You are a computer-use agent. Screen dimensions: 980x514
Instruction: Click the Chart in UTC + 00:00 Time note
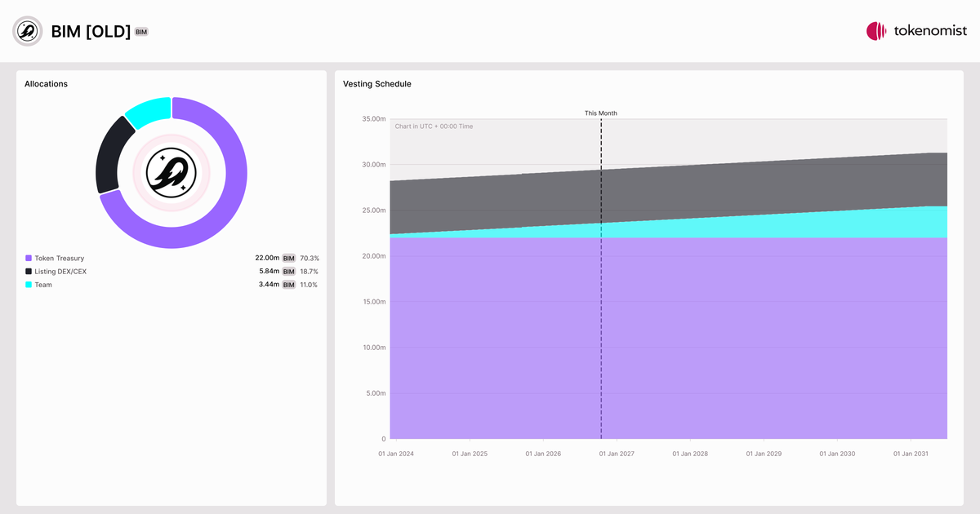(x=434, y=126)
